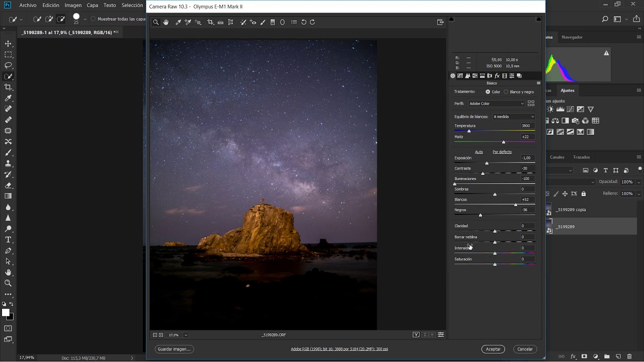
Task: Toggle before/after view Y button
Action: pyautogui.click(x=416, y=335)
